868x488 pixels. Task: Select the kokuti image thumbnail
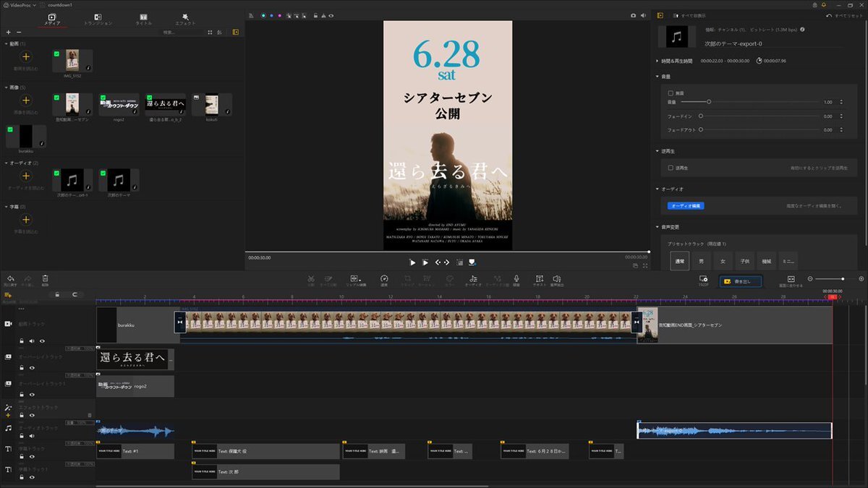210,106
